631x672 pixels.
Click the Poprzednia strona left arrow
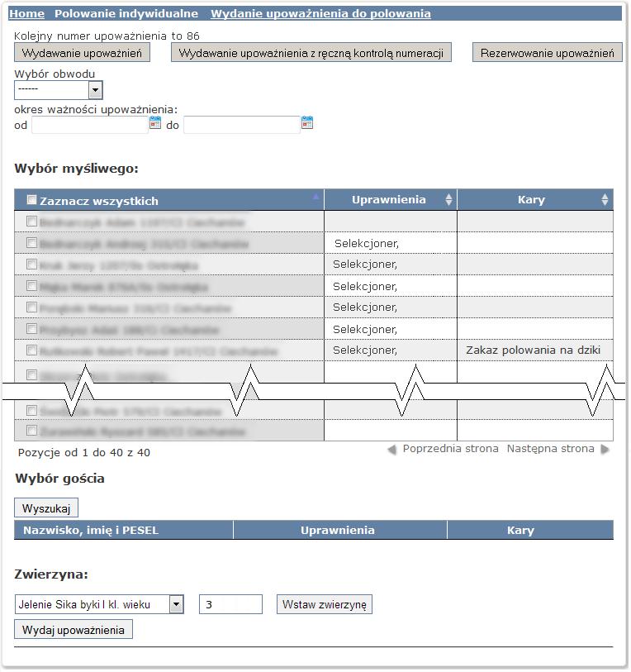pos(391,450)
